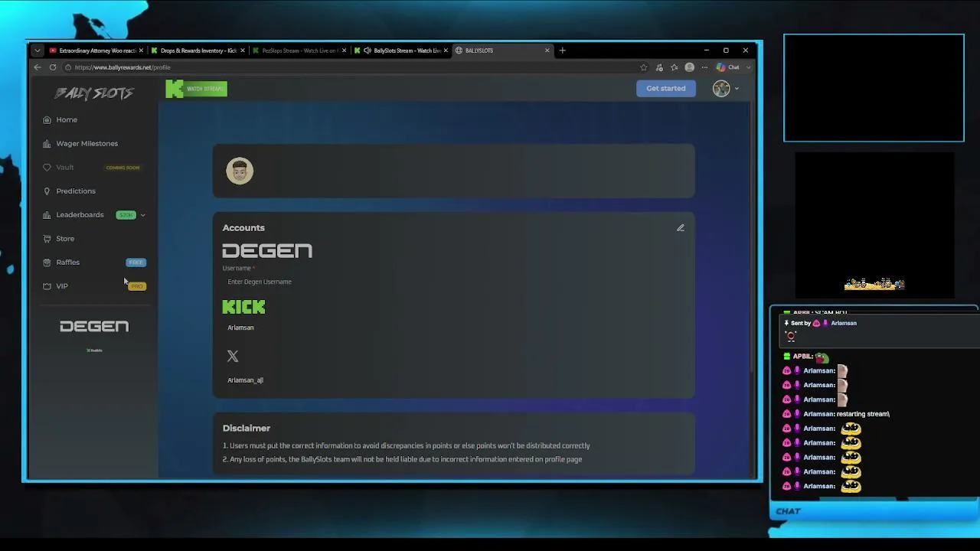Click the Store cart icon
The image size is (980, 551).
coord(47,239)
